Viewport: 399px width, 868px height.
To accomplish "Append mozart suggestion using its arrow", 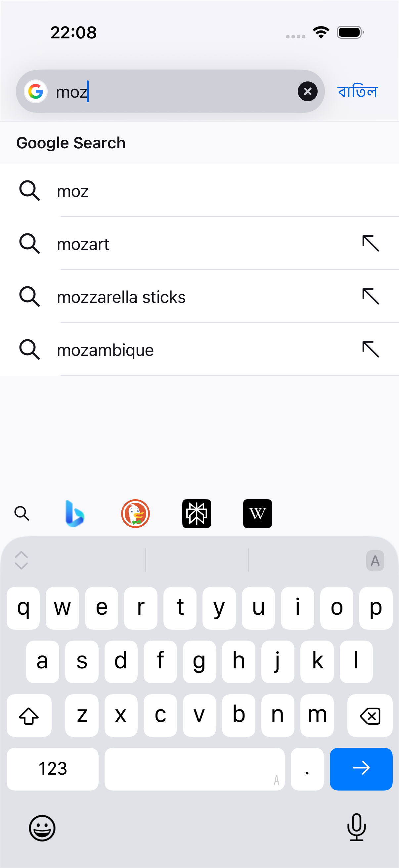I will [x=371, y=243].
